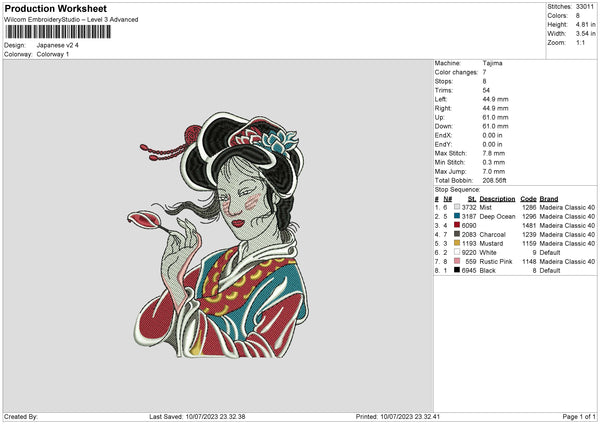Click the Stitches value 33011
Image resolution: width=600 pixels, height=424 pixels.
(585, 7)
